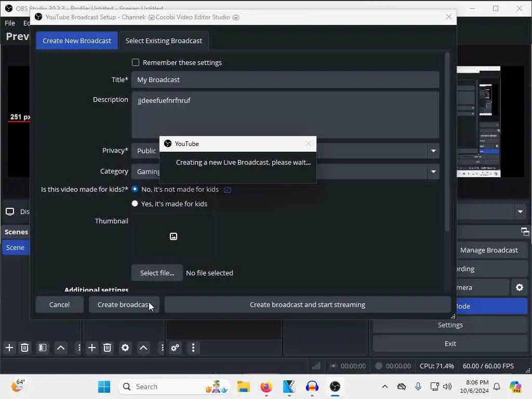Viewport: 532px width, 399px height.
Task: Open the dropdown arrow behind the dialog
Action: pyautogui.click(x=520, y=212)
